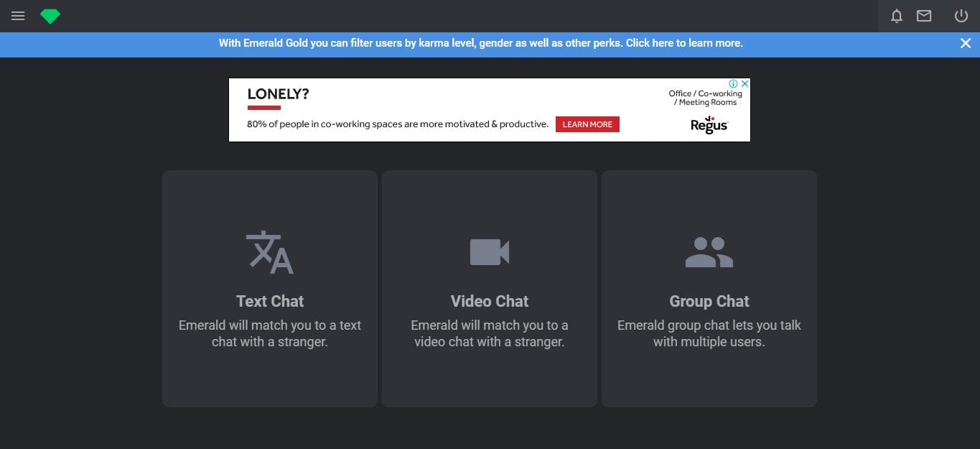Click the Regus logo in the ad

pyautogui.click(x=709, y=125)
